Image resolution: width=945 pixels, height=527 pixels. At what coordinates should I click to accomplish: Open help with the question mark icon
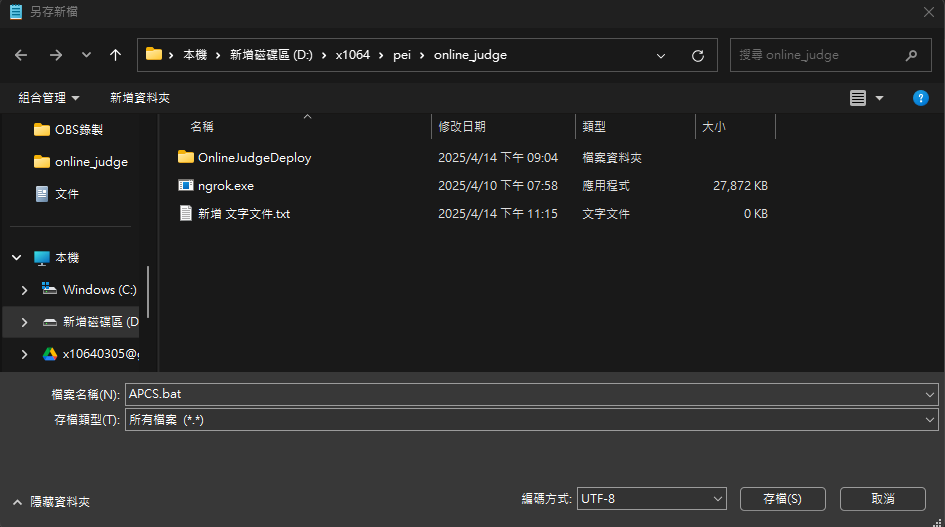[x=920, y=98]
